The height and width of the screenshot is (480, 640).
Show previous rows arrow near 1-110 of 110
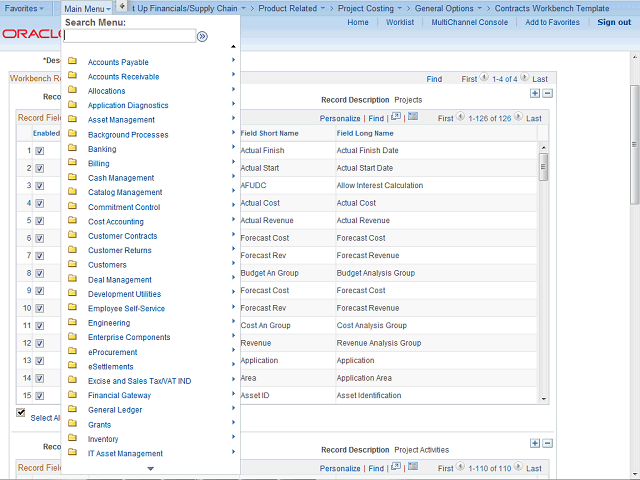click(460, 467)
